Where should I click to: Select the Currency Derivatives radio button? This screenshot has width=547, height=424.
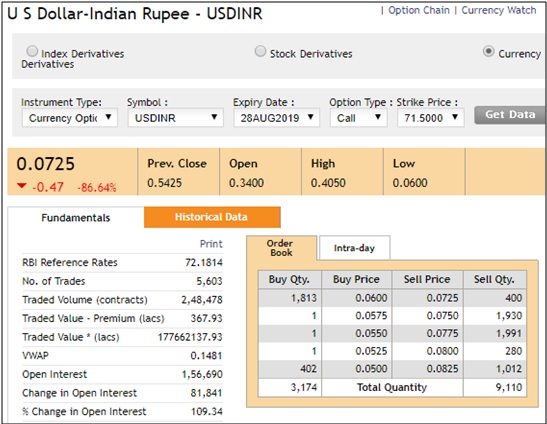point(488,51)
